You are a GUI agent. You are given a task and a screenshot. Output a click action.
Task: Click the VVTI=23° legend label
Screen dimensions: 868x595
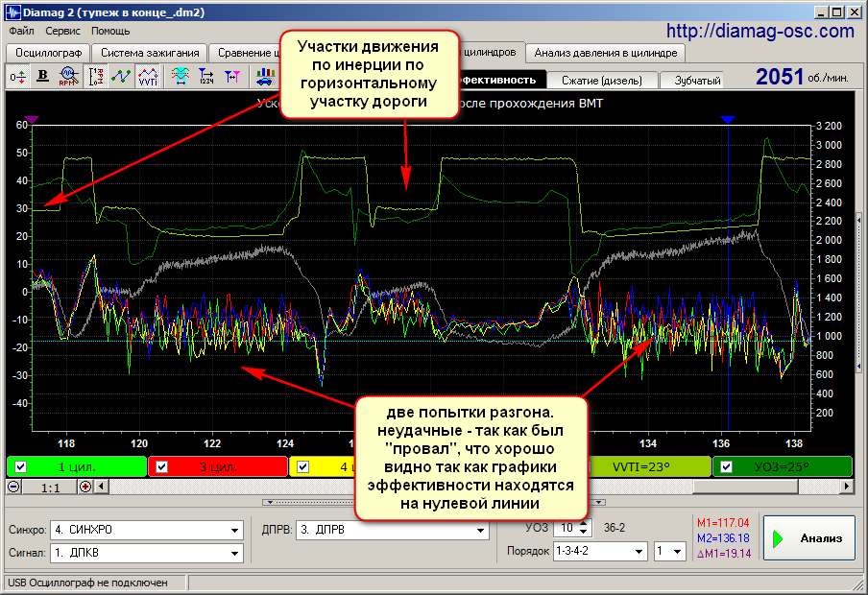641,467
